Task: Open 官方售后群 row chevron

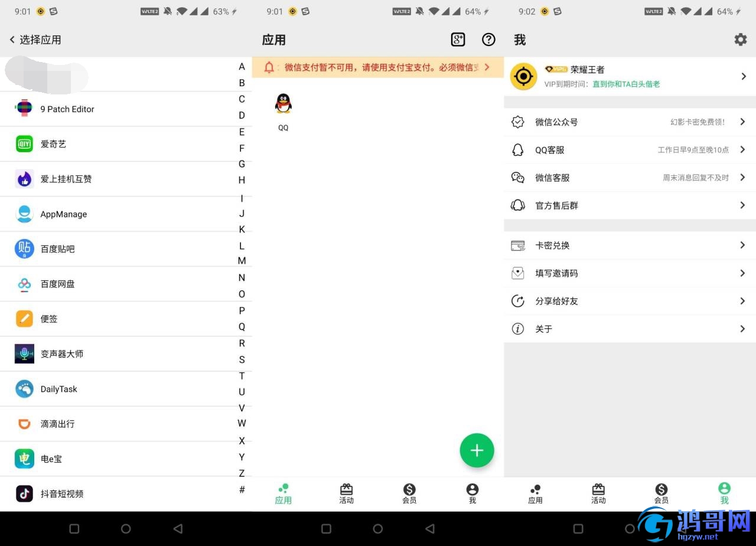Action: pyautogui.click(x=743, y=205)
